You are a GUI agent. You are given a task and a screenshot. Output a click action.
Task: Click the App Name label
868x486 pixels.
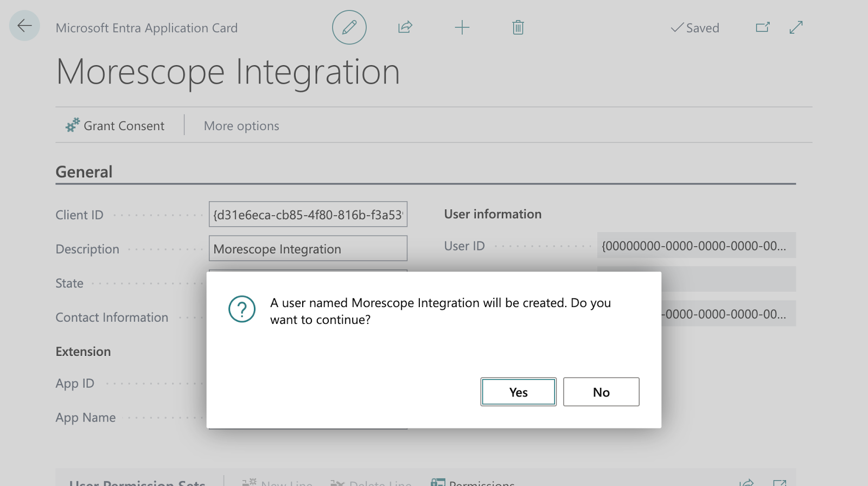[x=86, y=418]
